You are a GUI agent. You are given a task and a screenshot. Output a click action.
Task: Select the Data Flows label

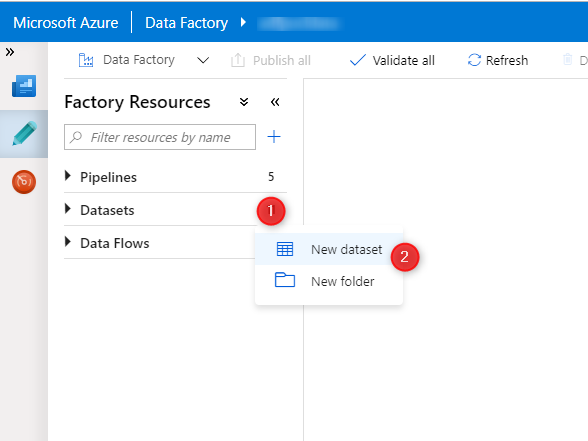(x=115, y=243)
